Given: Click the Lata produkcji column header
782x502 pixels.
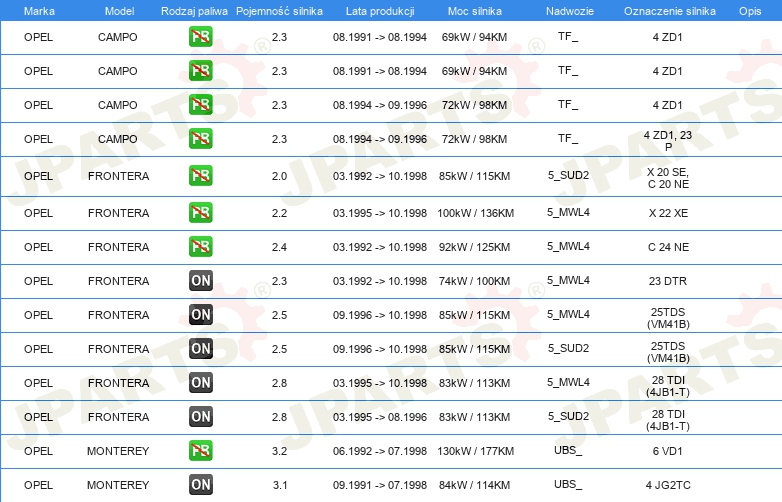Looking at the screenshot, I should (380, 11).
